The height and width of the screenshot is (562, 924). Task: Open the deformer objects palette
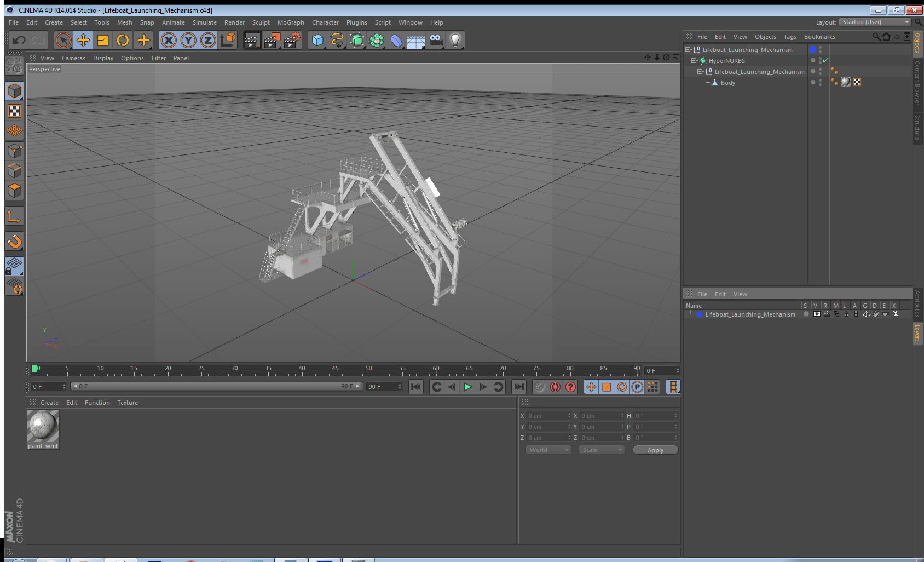tap(396, 40)
